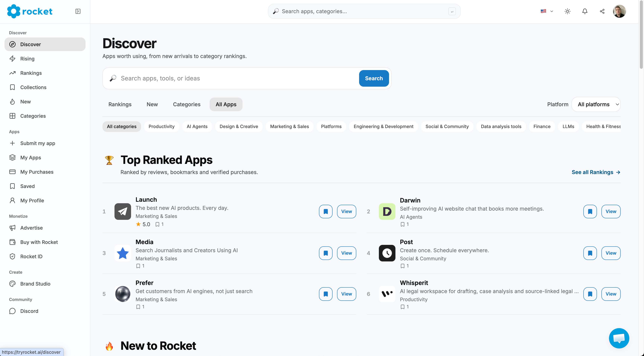This screenshot has width=644, height=356.
Task: Open notifications bell icon
Action: pyautogui.click(x=585, y=11)
